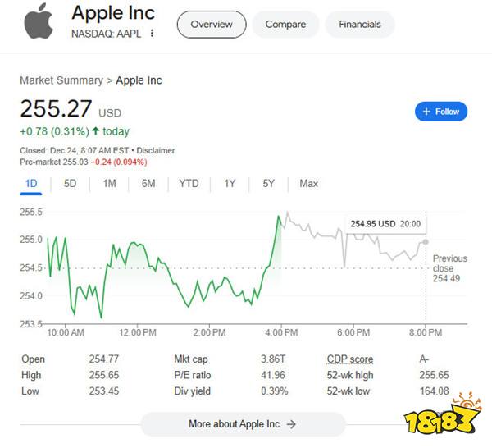Click the 18183 watermark logo
The width and height of the screenshot is (492, 448).
(443, 414)
